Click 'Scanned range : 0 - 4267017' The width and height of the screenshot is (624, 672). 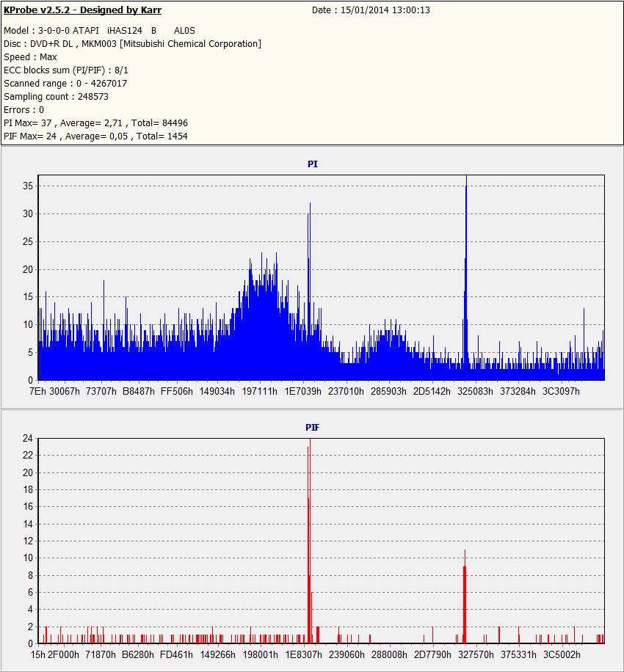click(x=65, y=83)
